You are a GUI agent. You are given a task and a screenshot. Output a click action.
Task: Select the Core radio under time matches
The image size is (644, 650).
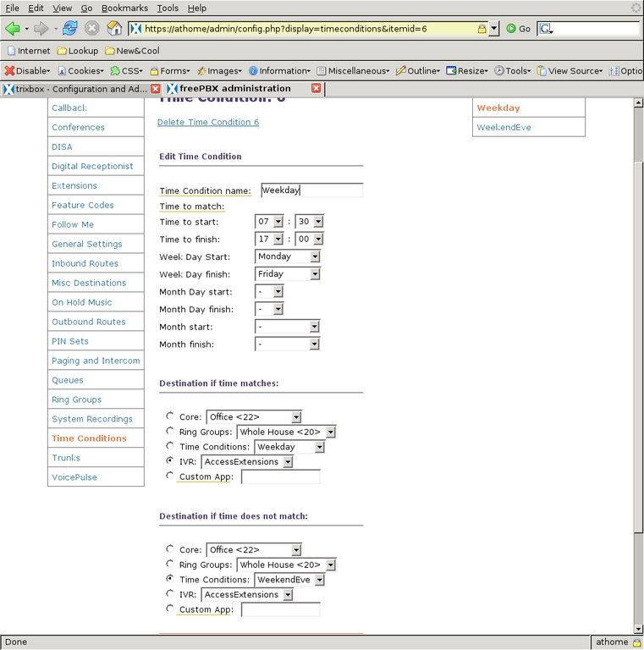point(170,416)
